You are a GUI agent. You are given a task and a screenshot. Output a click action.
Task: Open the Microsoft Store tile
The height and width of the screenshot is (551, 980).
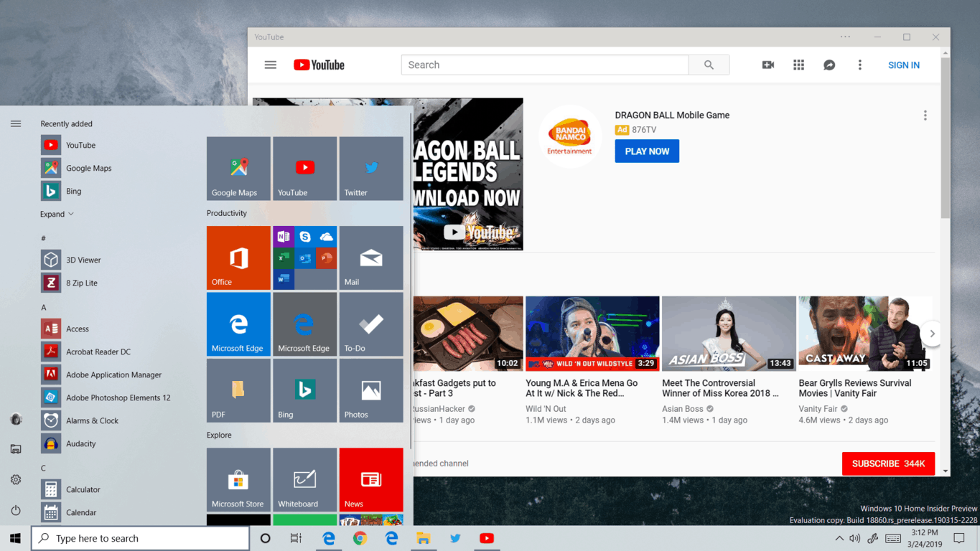(x=238, y=480)
